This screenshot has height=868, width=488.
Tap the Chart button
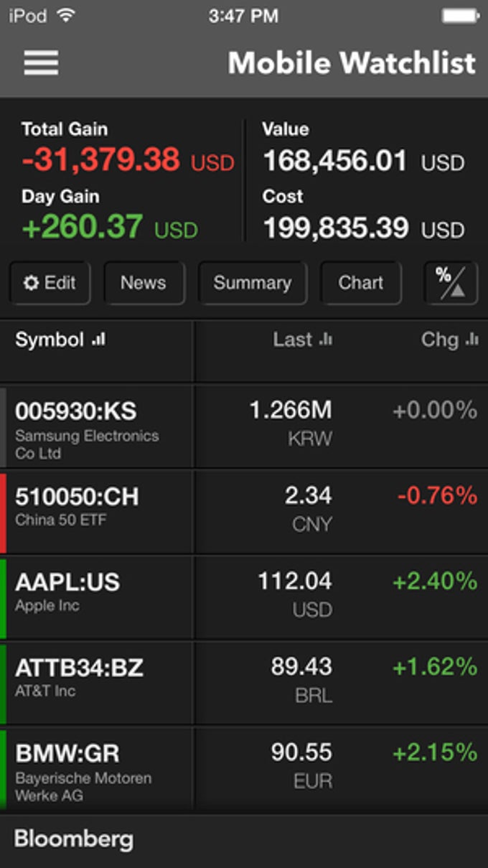361,283
